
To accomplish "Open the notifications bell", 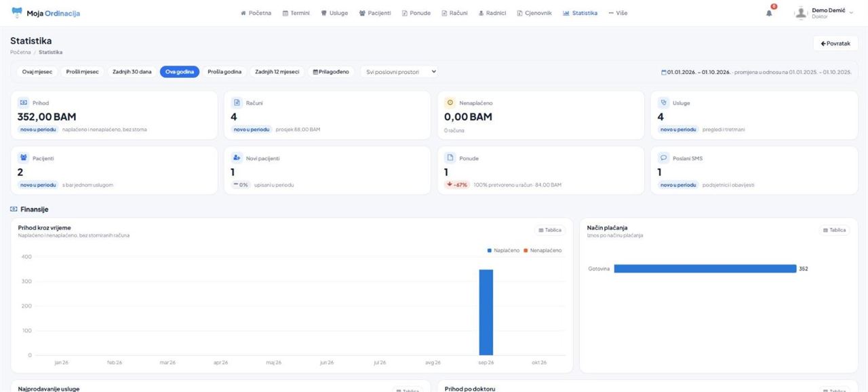I will coord(769,13).
